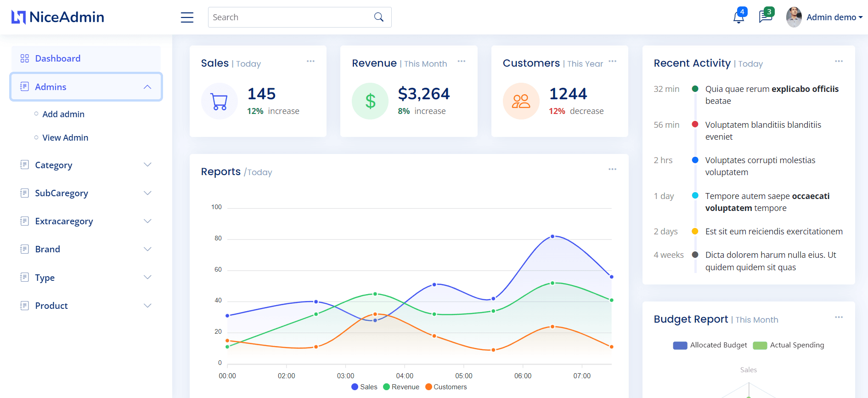
Task: Select the Product sidebar item
Action: (86, 306)
